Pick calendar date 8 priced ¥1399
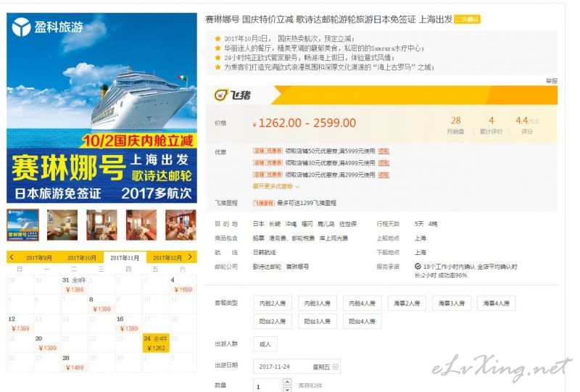This screenshot has height=392, width=580. coord(101,304)
